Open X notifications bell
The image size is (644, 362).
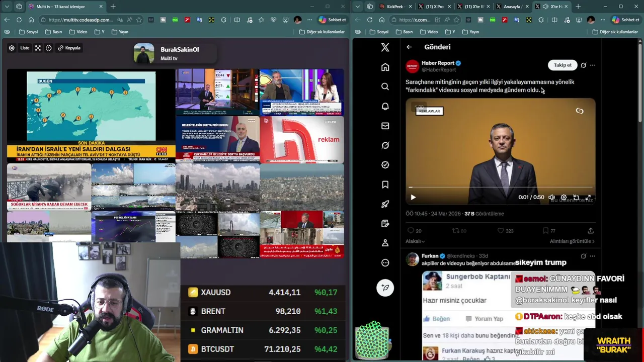pos(385,106)
